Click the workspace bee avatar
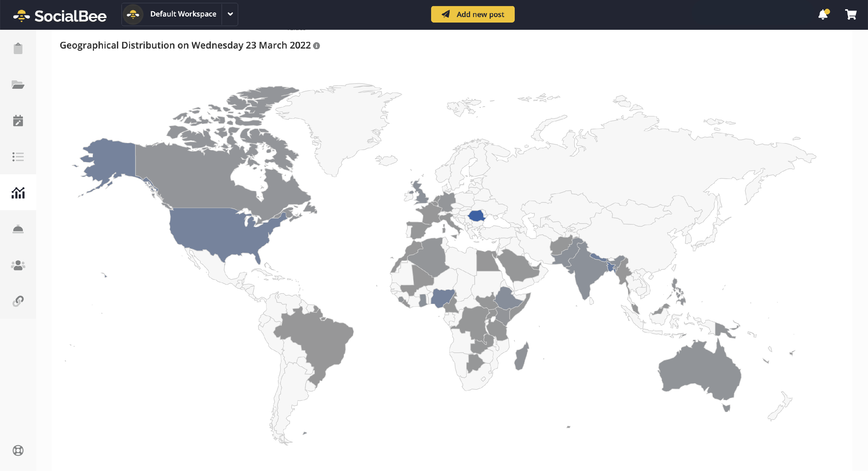Viewport: 868px width, 471px height. point(133,14)
